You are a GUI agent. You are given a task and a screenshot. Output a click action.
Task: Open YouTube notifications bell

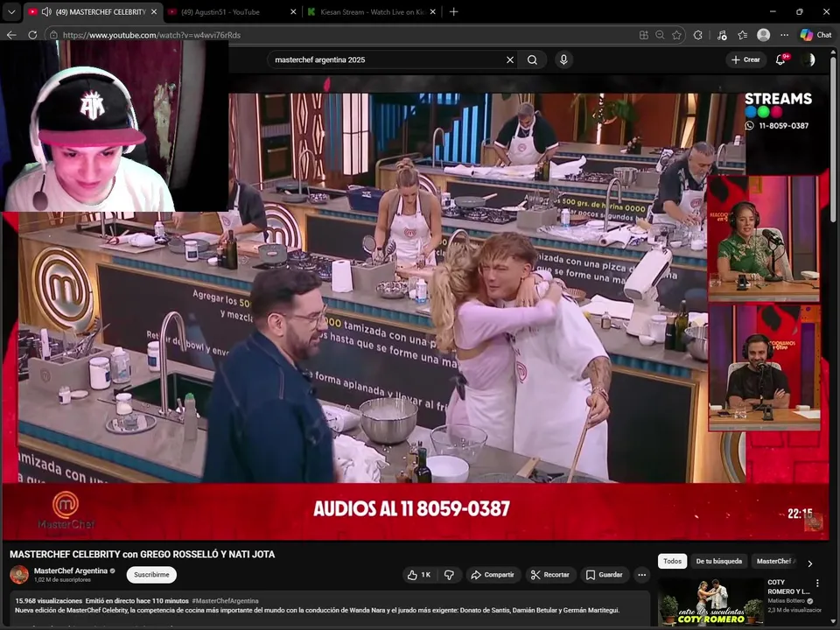(781, 59)
